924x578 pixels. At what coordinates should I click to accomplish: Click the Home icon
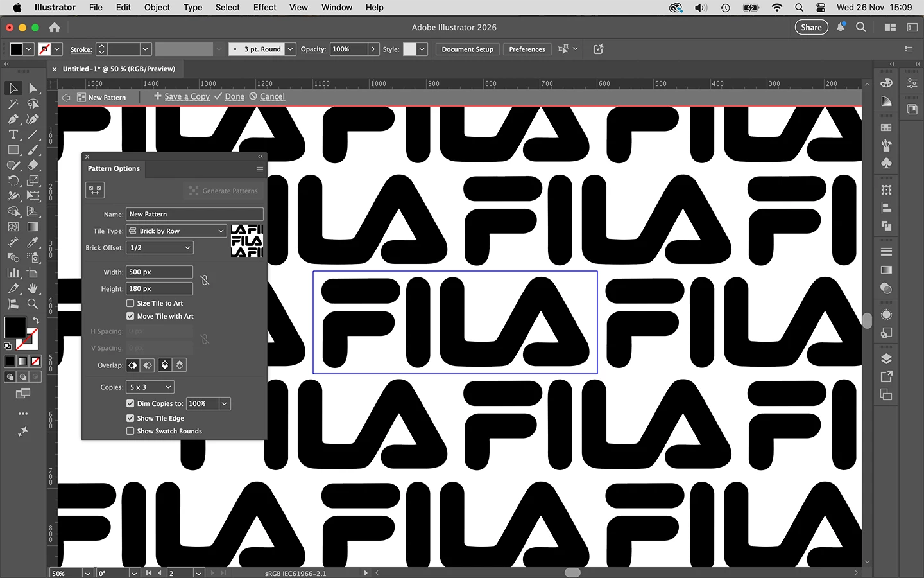(x=55, y=28)
